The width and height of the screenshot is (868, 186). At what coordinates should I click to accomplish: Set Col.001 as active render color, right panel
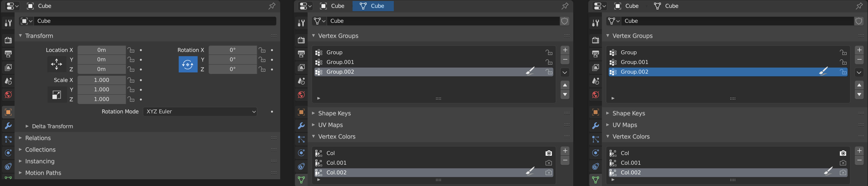pyautogui.click(x=843, y=163)
